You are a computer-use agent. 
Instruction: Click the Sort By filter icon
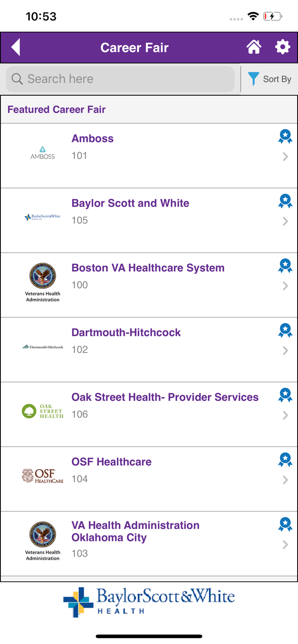(x=253, y=79)
